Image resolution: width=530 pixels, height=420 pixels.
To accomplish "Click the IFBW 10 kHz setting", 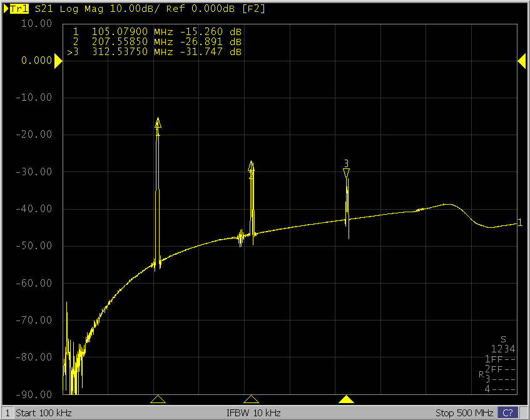I will coord(253,413).
